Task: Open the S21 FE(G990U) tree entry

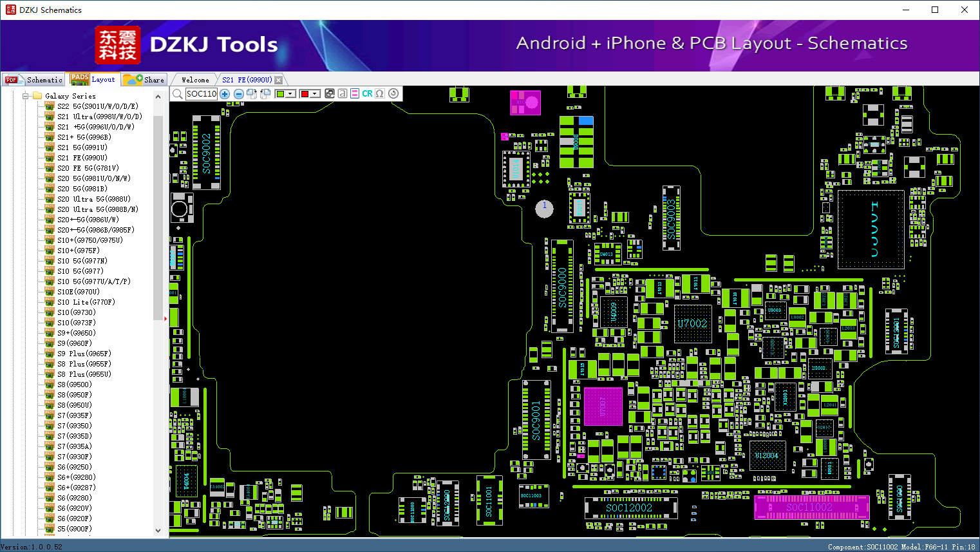Action: (x=82, y=158)
